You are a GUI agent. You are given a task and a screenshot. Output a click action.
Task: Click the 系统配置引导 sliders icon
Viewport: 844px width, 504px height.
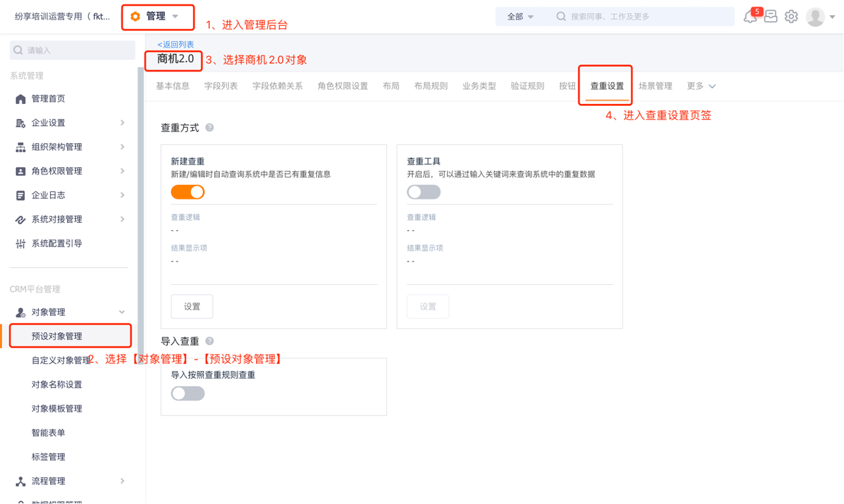pyautogui.click(x=20, y=244)
